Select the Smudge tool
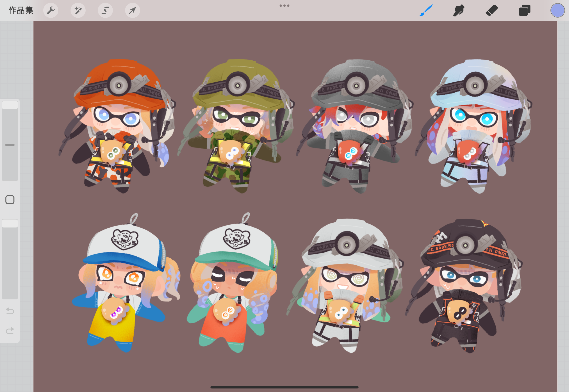This screenshot has height=392, width=569. point(458,10)
